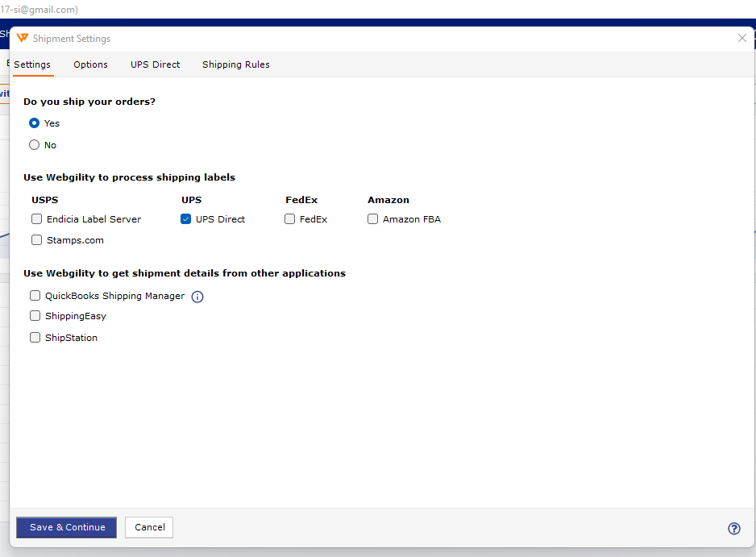
Task: Uncheck the UPS Direct checkbox
Action: [185, 219]
